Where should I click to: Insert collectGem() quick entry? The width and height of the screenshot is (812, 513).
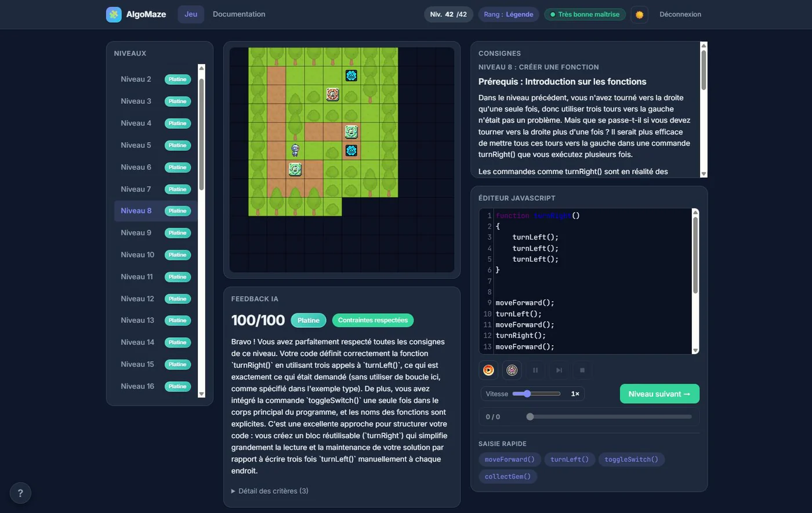click(507, 476)
